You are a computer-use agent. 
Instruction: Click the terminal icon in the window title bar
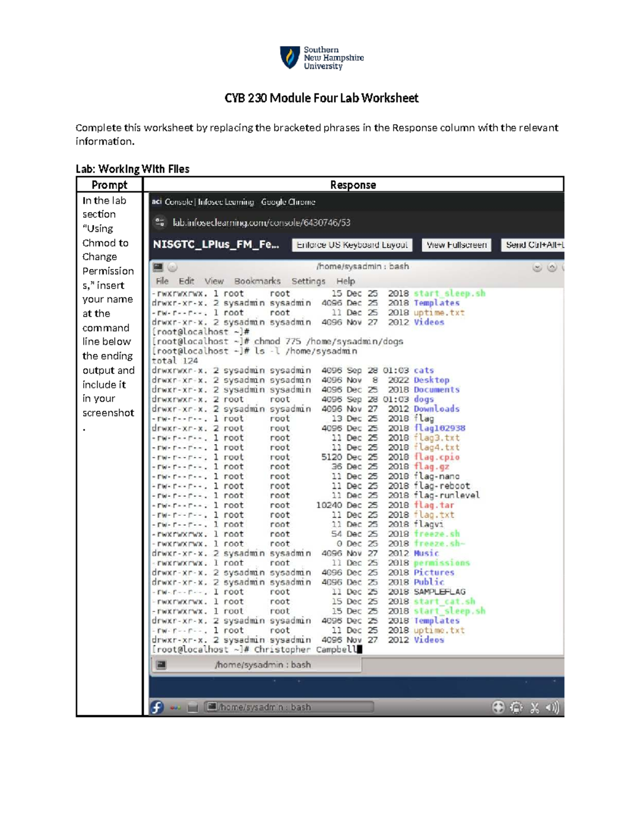click(157, 266)
